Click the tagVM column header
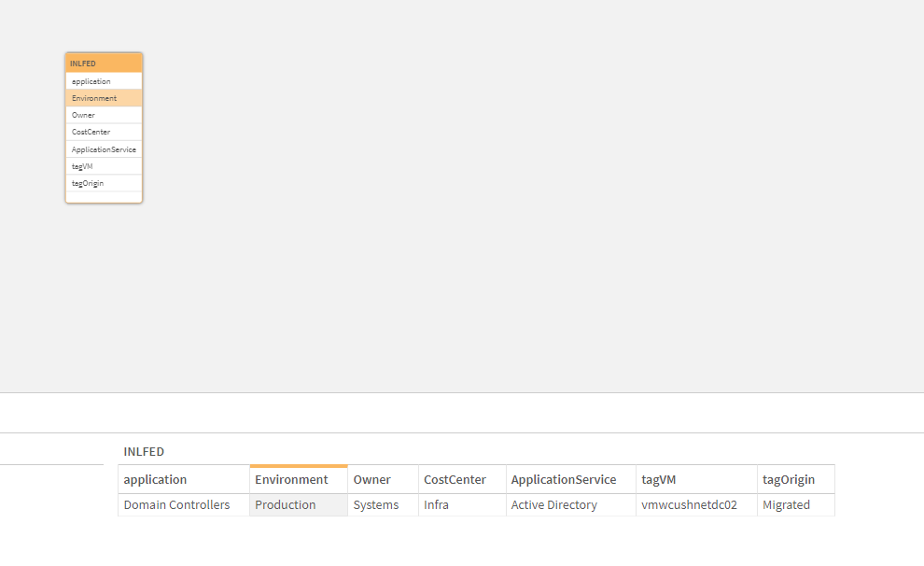This screenshot has width=924, height=566. (x=658, y=479)
